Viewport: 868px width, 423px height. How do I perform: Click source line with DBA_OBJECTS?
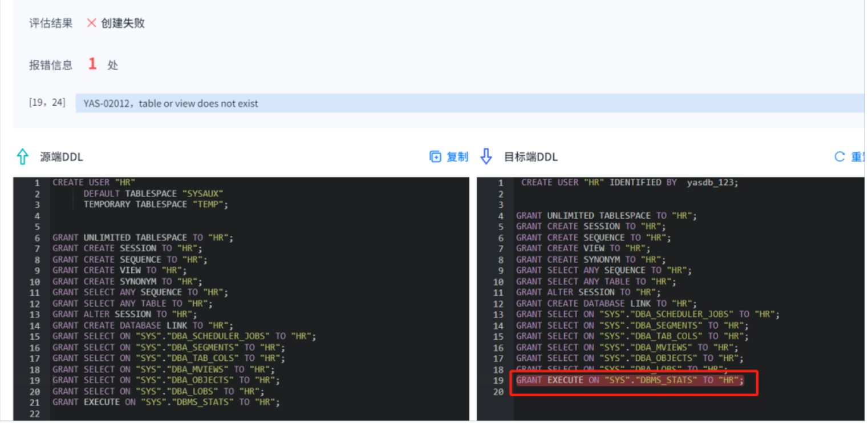(x=167, y=380)
